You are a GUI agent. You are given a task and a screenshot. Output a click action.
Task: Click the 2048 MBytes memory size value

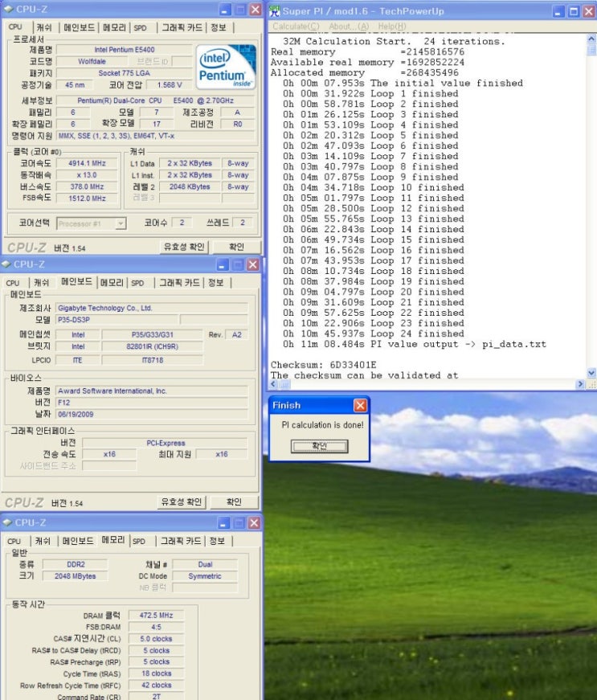click(75, 576)
